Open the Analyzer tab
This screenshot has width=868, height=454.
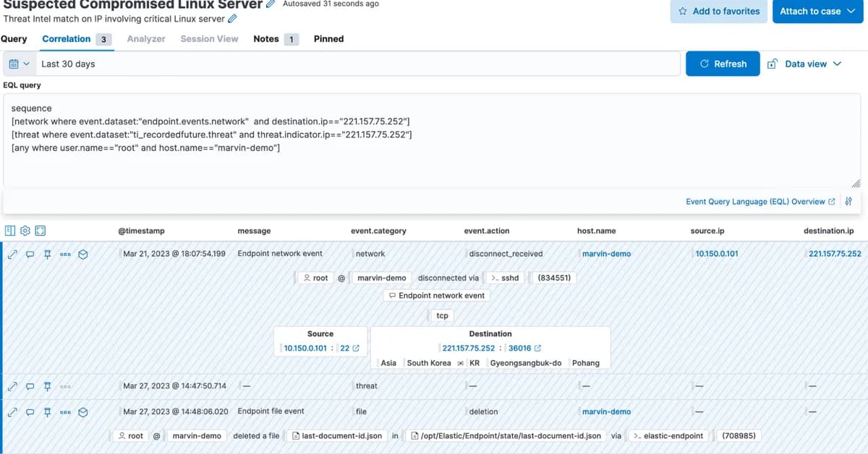tap(146, 39)
